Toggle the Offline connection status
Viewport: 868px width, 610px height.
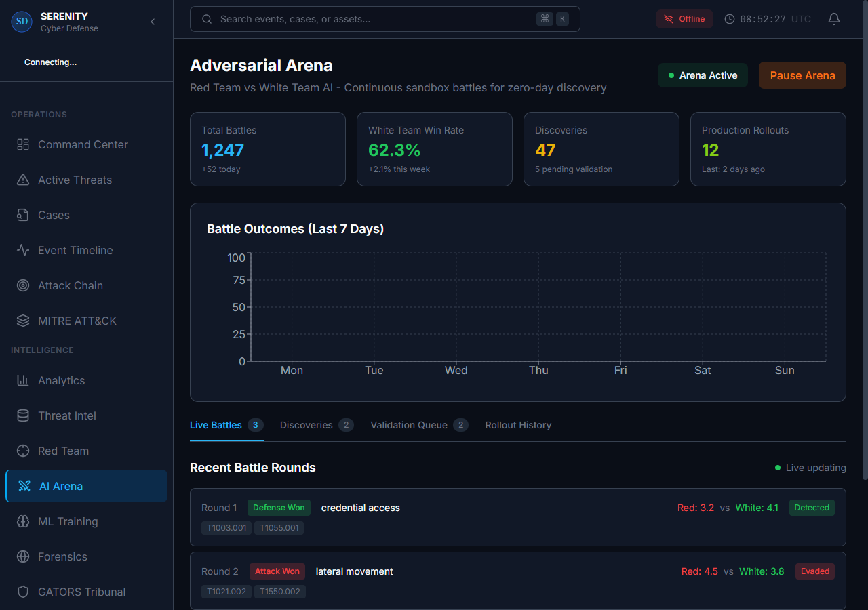coord(684,19)
